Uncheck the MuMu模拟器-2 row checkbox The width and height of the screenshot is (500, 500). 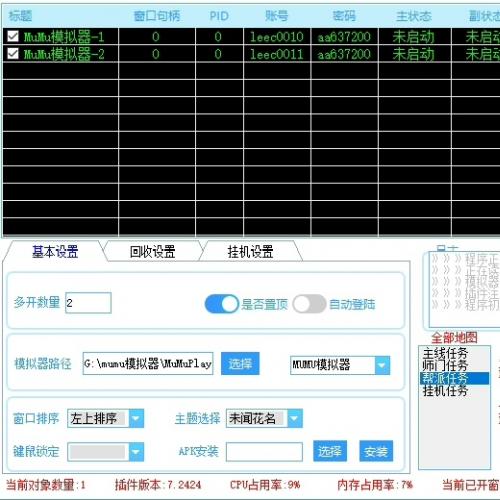coord(13,53)
